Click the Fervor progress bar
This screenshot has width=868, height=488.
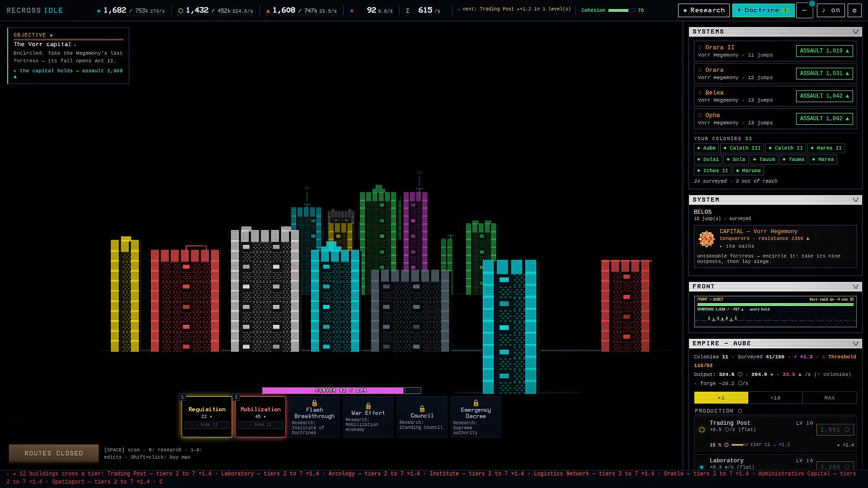(341, 390)
